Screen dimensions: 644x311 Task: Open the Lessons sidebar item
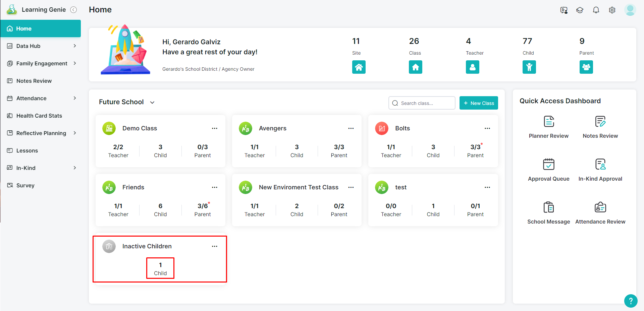tap(27, 150)
